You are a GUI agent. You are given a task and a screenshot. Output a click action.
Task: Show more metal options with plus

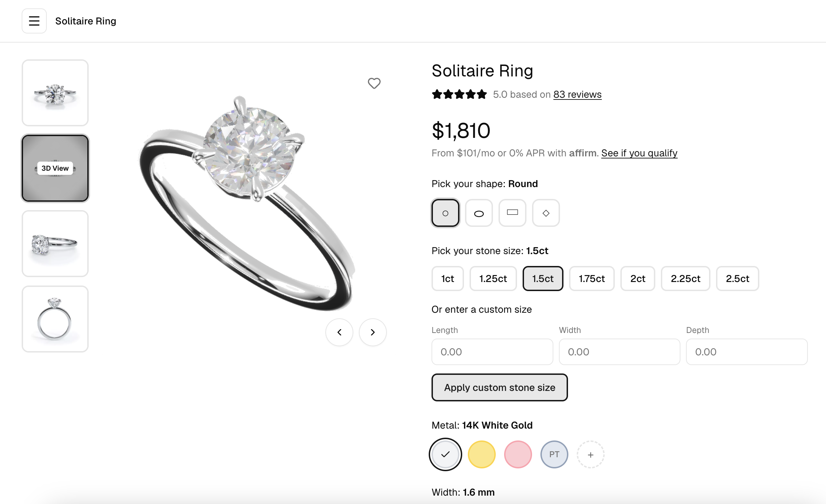590,454
